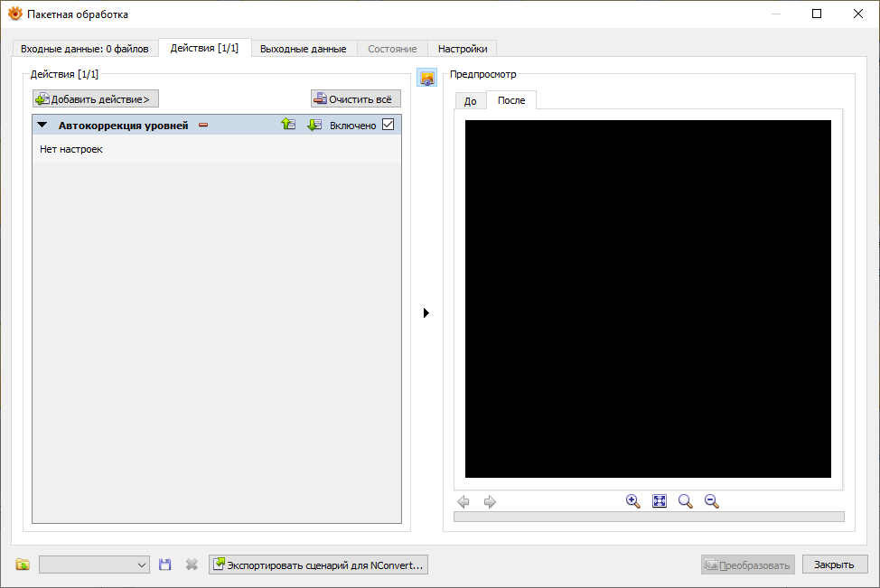Click Добавить действие button
The height and width of the screenshot is (588, 880).
(96, 98)
